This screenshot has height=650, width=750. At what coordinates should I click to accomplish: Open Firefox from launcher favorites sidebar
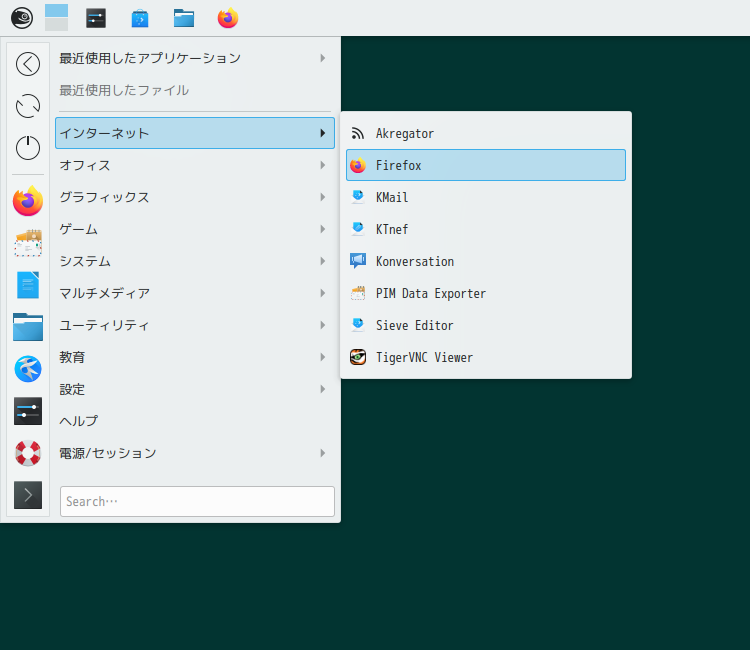click(28, 201)
